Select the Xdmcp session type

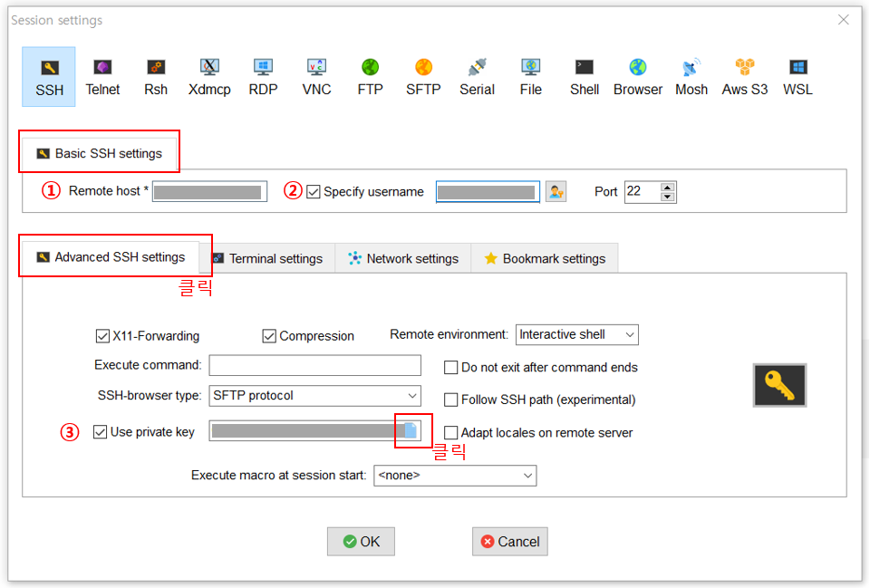(x=209, y=76)
